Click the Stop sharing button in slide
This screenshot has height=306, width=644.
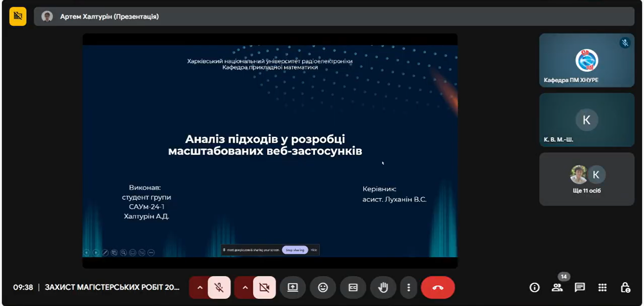click(295, 250)
